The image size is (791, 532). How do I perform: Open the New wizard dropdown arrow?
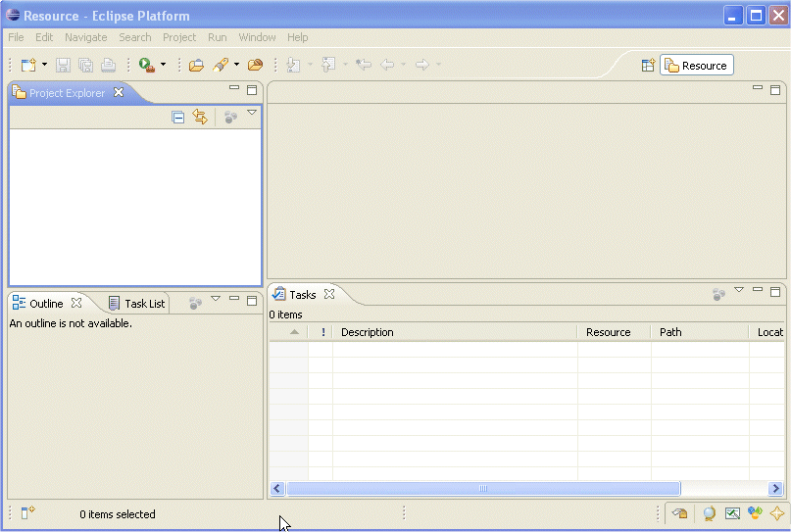tap(44, 65)
